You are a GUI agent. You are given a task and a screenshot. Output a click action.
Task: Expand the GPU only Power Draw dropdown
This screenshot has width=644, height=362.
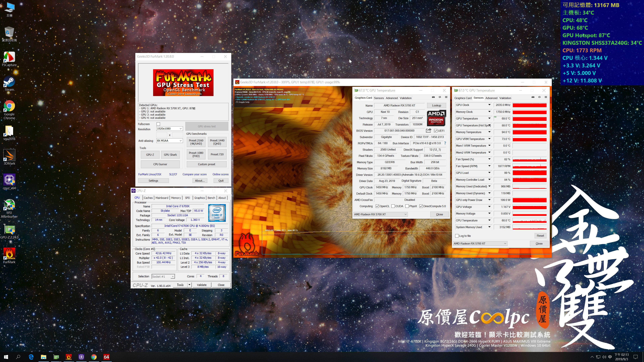(x=489, y=200)
